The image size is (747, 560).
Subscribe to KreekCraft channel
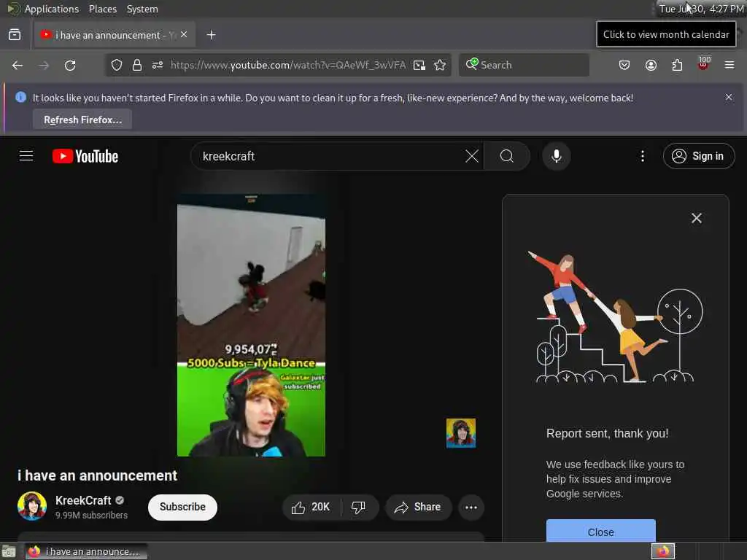pyautogui.click(x=182, y=507)
